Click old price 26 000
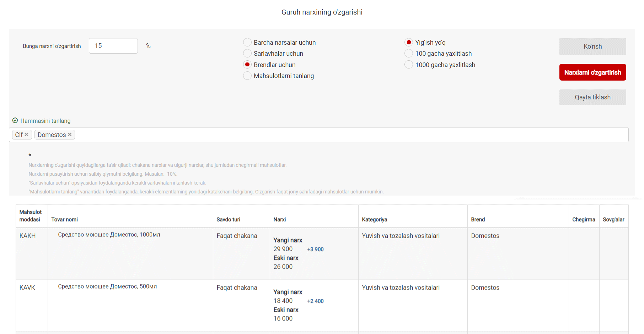This screenshot has height=334, width=644. click(x=283, y=267)
